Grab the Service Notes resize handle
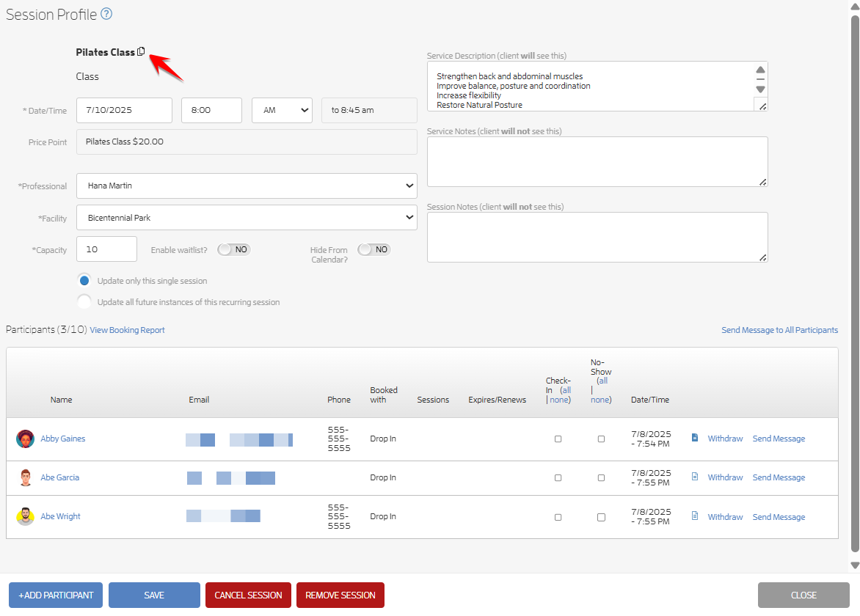 [x=762, y=182]
